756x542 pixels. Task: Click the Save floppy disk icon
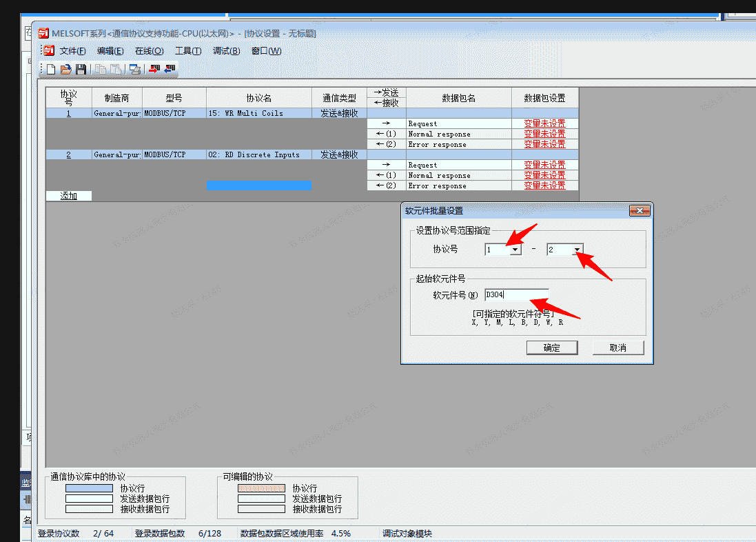pyautogui.click(x=81, y=69)
